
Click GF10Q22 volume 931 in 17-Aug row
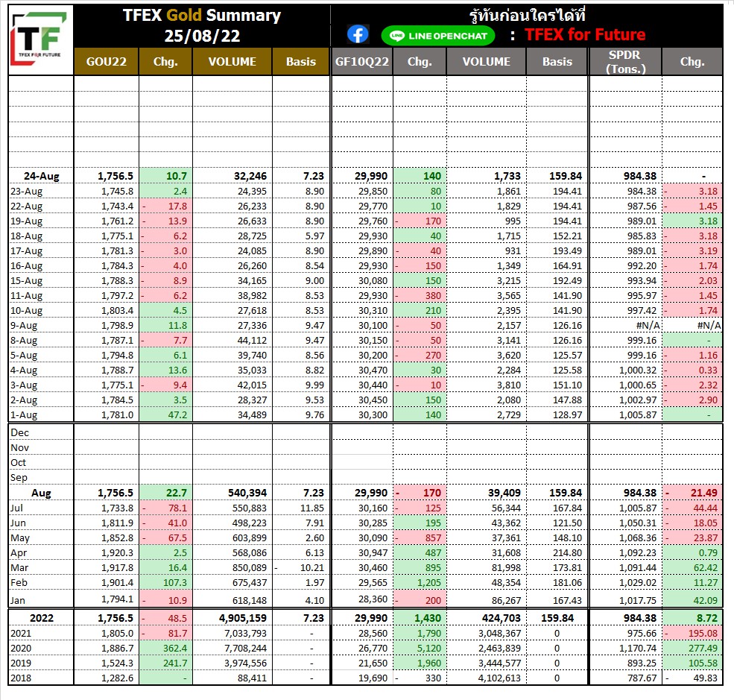[513, 251]
